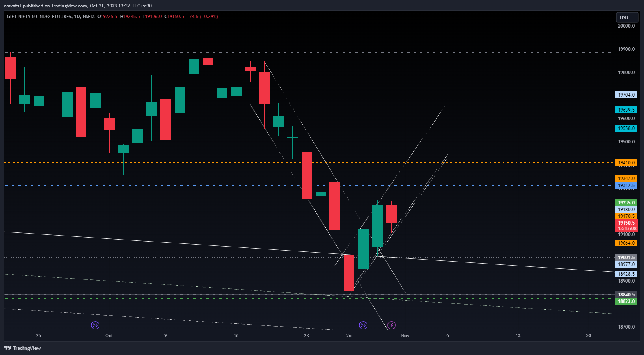Click the 9 date label on time axis
Viewport: 644px width, 355px height.
tap(166, 336)
